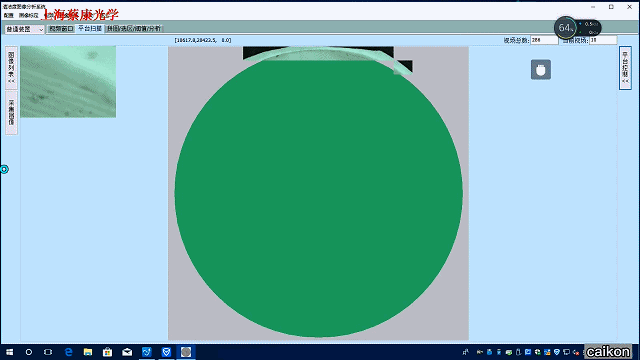
Task: Click the muted volume icon in system tray
Action: click(576, 352)
